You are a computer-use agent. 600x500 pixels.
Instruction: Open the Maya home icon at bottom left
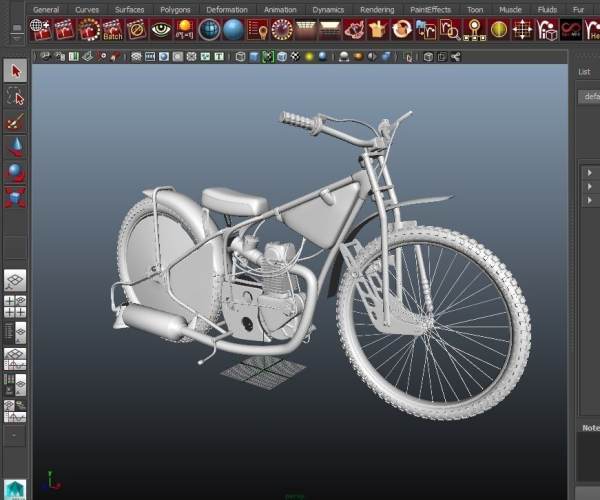[x=15, y=490]
